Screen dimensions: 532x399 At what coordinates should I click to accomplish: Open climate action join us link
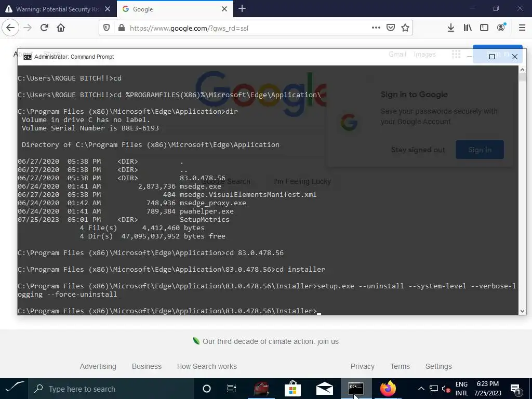tap(270, 342)
